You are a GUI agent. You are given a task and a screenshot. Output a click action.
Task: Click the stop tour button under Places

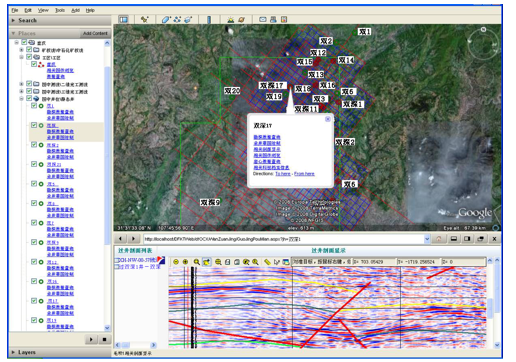tap(104, 339)
